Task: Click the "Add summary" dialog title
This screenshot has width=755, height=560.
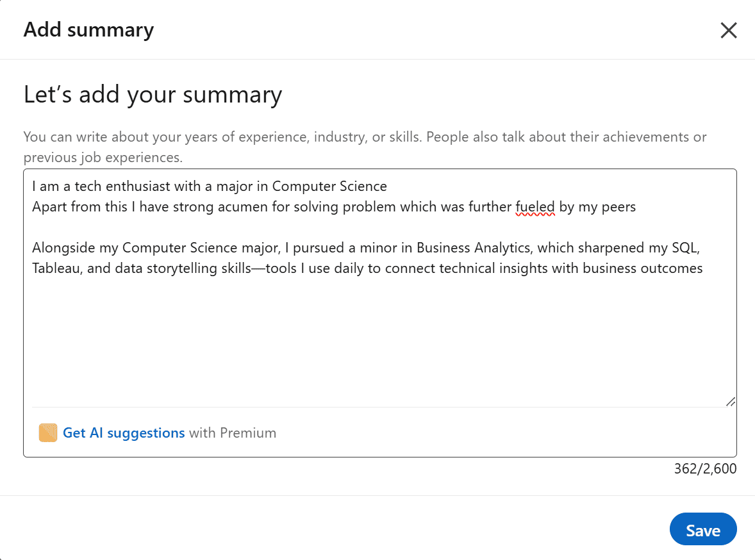Action: click(x=88, y=30)
